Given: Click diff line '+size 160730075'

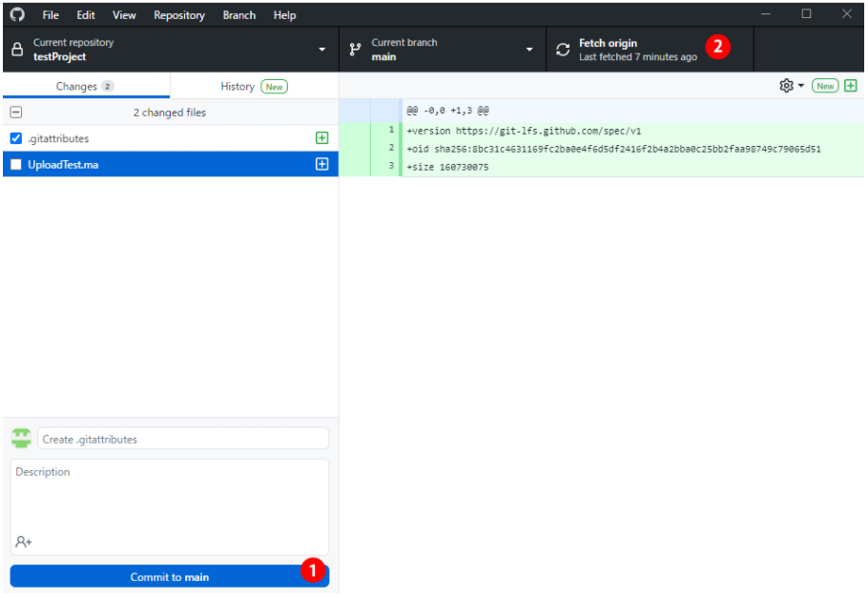Looking at the screenshot, I should 447,167.
